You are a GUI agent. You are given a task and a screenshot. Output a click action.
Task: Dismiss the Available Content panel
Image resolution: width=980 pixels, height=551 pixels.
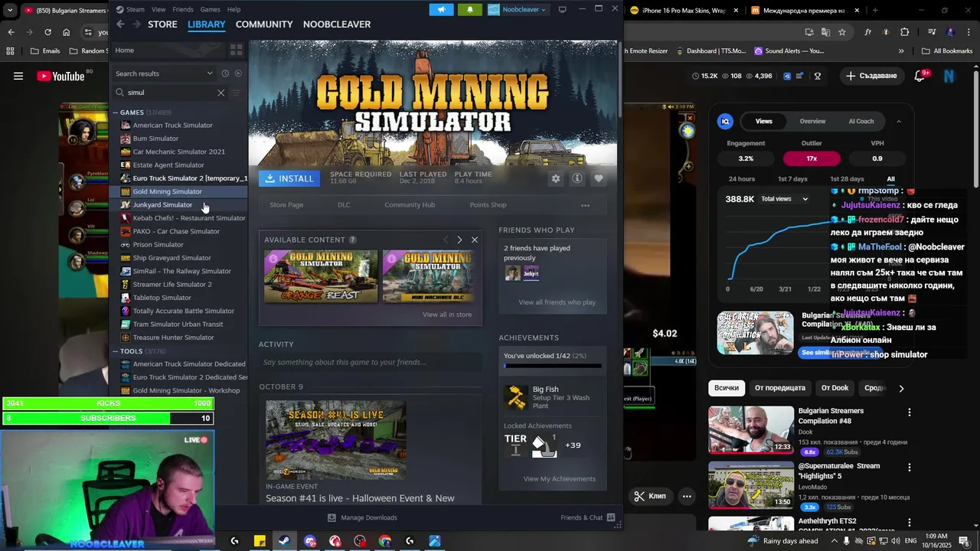(475, 240)
